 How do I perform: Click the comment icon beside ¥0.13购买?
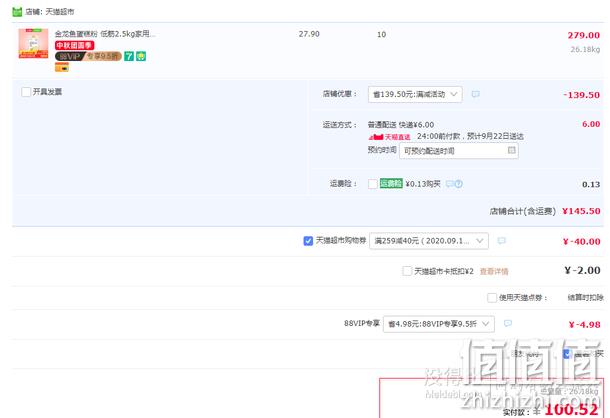pyautogui.click(x=449, y=184)
